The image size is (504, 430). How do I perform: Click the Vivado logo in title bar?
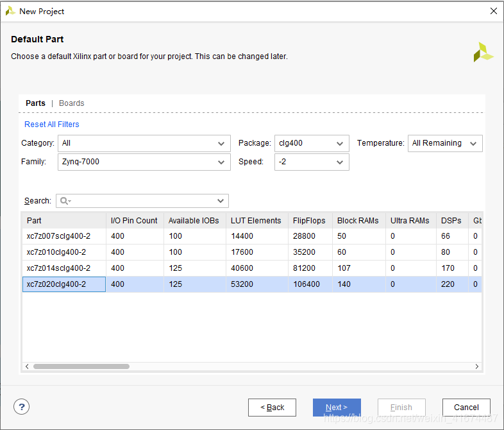coord(10,12)
